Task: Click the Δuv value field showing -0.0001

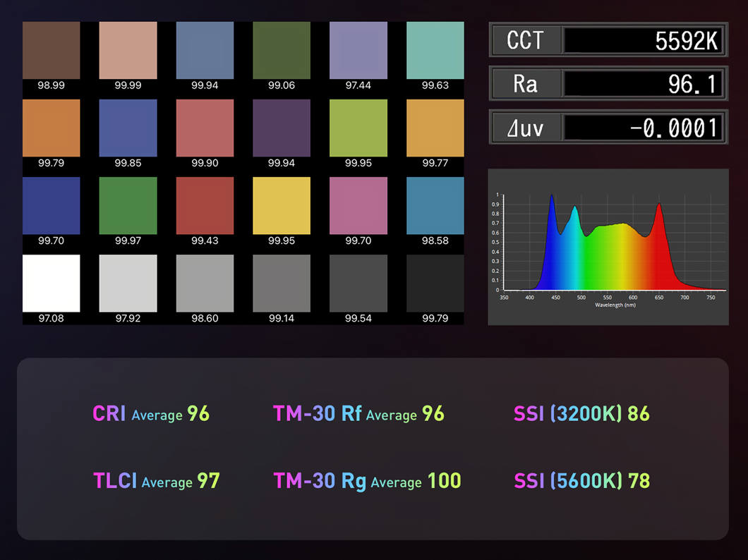Action: click(642, 128)
